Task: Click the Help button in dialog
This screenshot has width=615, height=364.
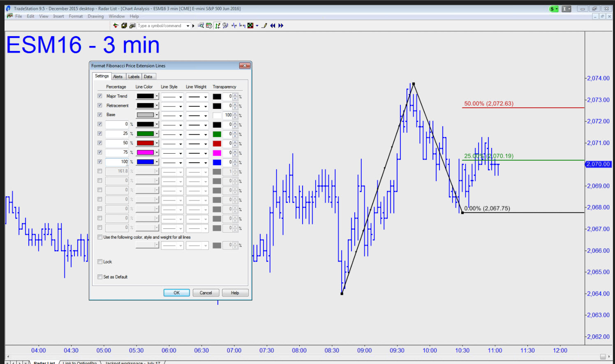Action: click(235, 293)
